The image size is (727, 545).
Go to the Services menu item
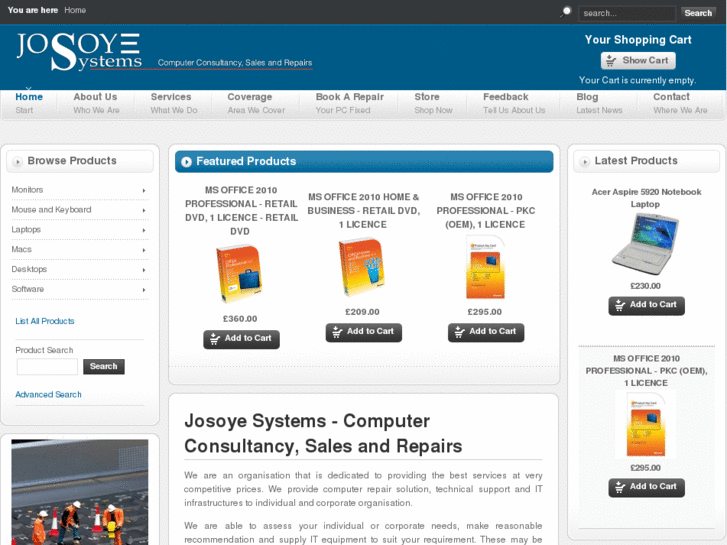click(173, 103)
